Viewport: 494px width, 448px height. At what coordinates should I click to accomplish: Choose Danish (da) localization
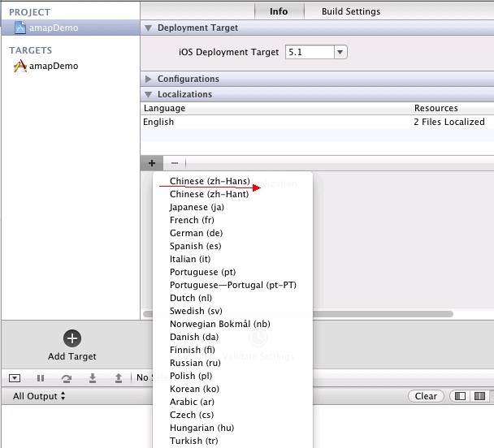(x=232, y=337)
